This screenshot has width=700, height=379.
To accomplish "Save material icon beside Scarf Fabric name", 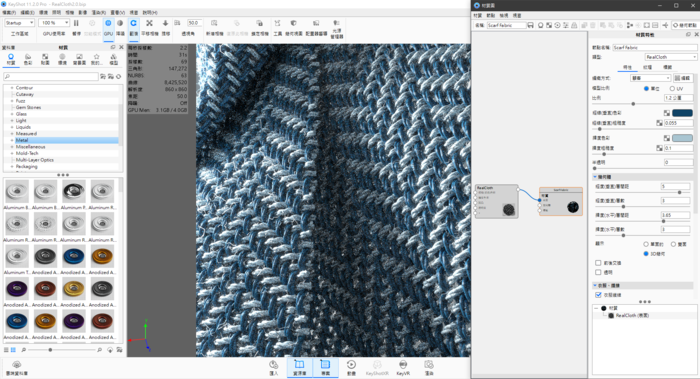I will [x=530, y=25].
